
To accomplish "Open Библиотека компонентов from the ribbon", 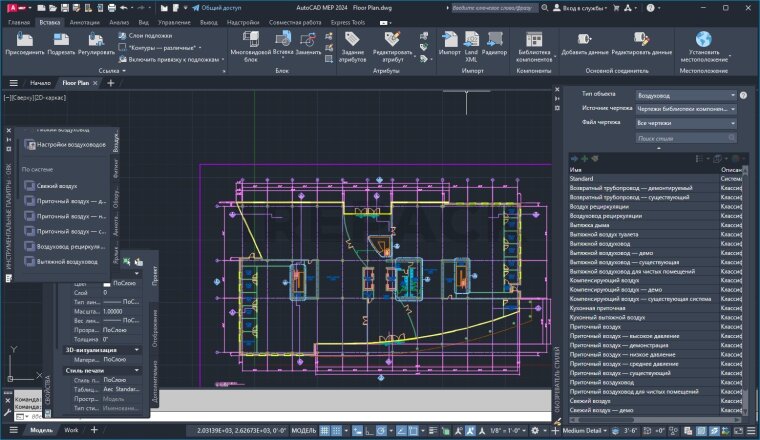I will (533, 41).
